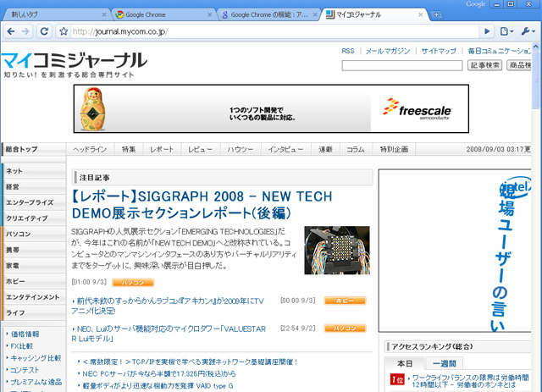Open the wrench settings menu
This screenshot has height=392, width=542.
point(528,31)
